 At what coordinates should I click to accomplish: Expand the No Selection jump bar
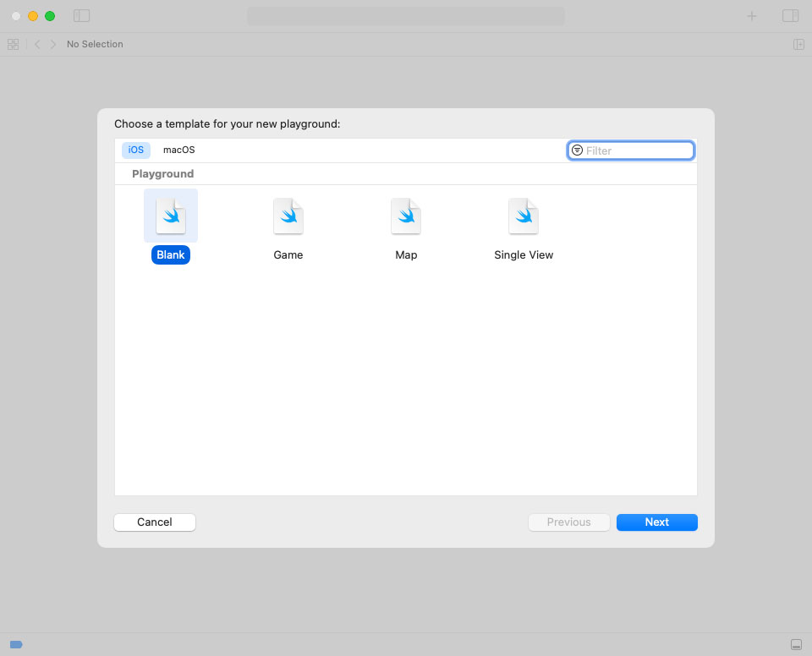95,43
